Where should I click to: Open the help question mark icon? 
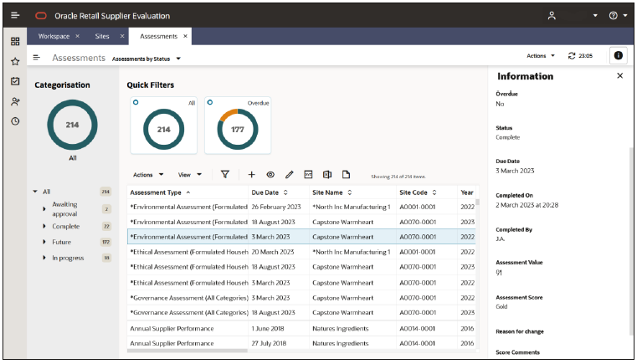click(614, 15)
